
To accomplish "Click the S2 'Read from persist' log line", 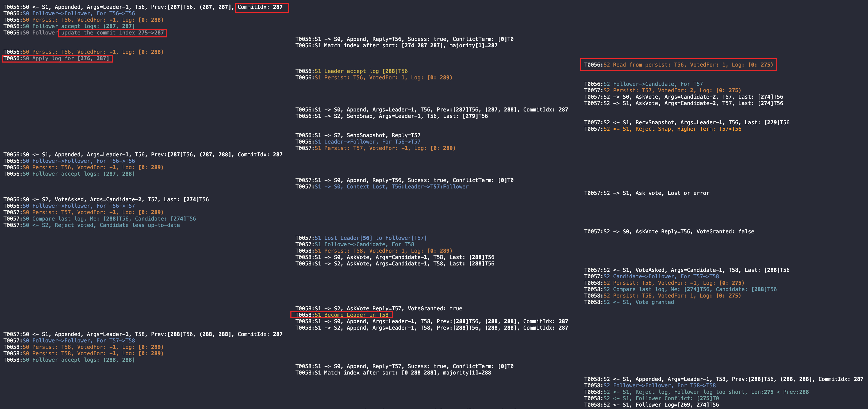I will [678, 65].
